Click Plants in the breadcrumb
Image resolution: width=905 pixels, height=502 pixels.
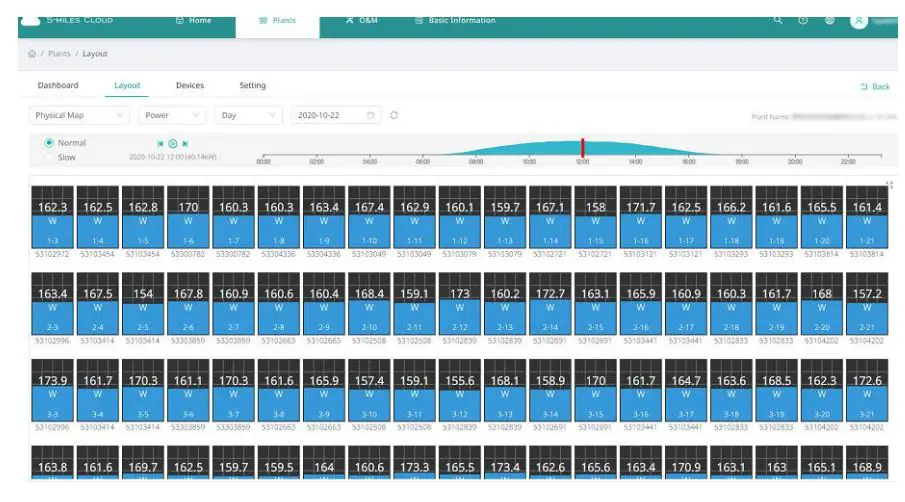(x=59, y=54)
